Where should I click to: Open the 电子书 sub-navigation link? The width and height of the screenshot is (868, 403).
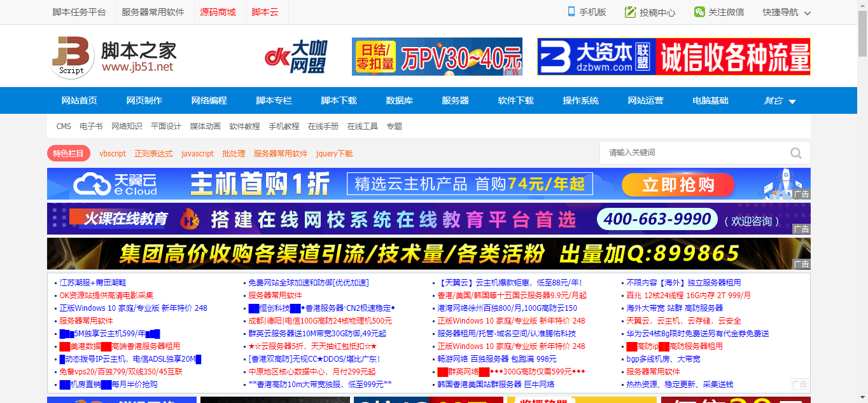click(x=91, y=126)
